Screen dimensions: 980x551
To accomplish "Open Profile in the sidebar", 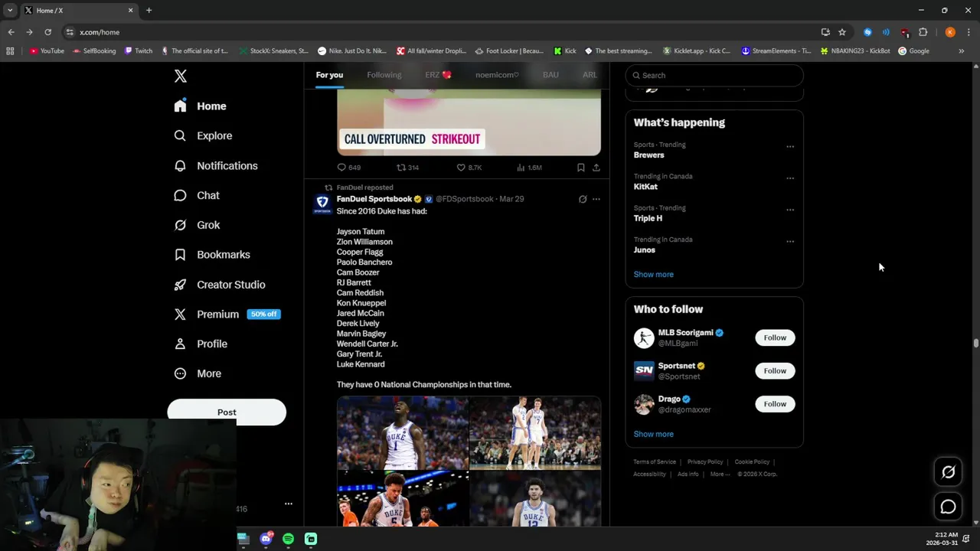I will click(x=201, y=344).
